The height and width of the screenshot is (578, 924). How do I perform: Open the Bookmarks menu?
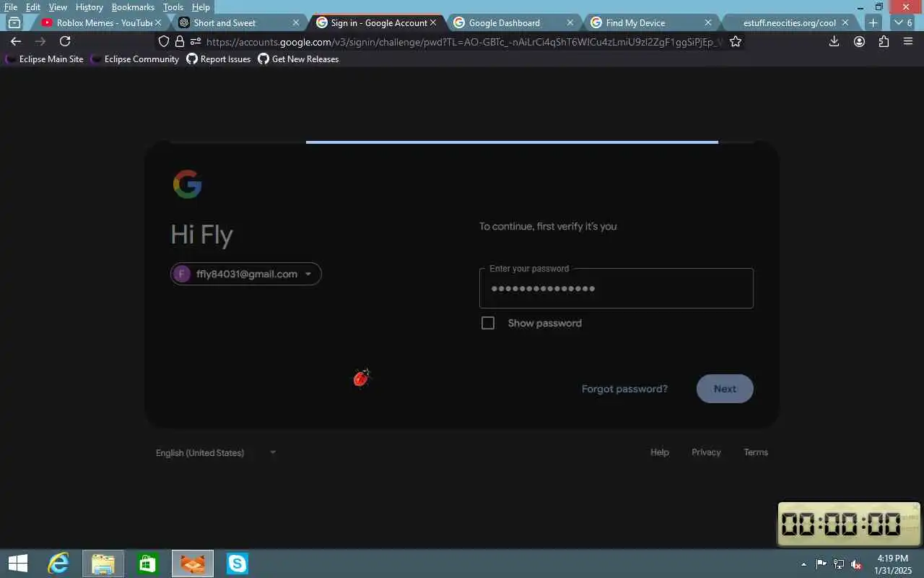click(133, 7)
